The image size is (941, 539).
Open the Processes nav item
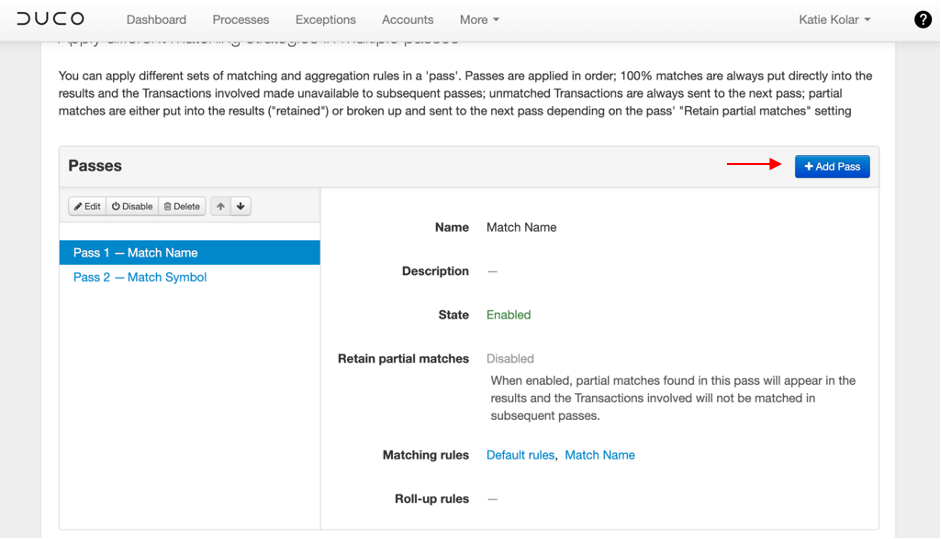[x=241, y=19]
